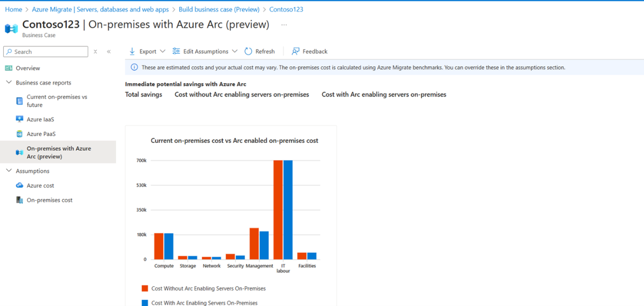Click the Export download icon
This screenshot has height=306, width=644.
tap(132, 51)
